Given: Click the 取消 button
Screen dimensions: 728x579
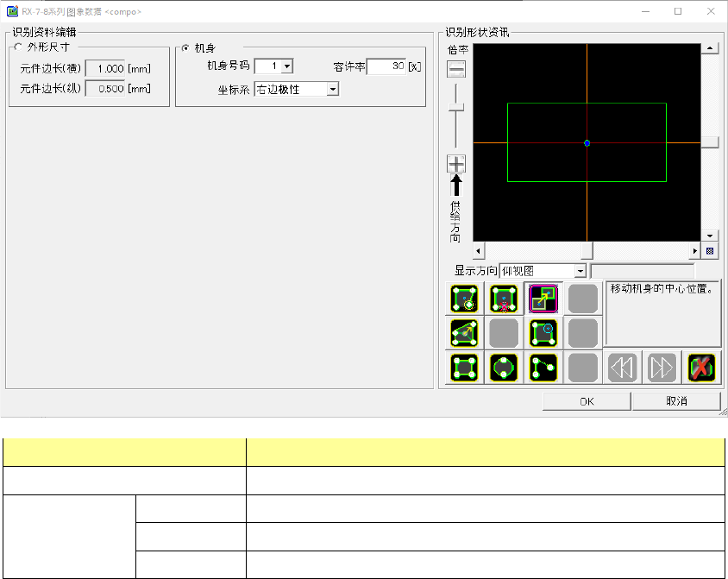Looking at the screenshot, I should click(676, 401).
